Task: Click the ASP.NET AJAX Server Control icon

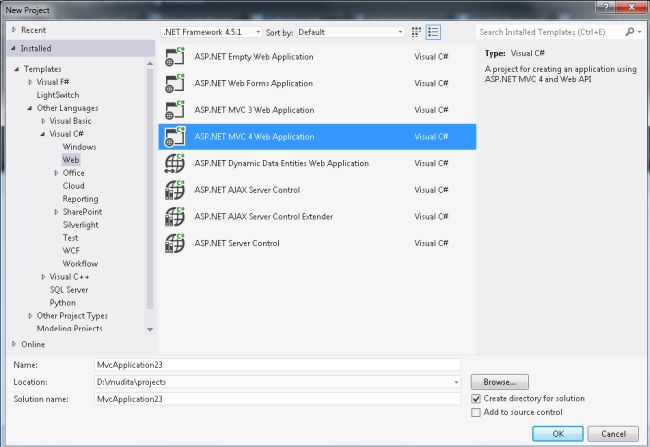Action: pyautogui.click(x=175, y=190)
